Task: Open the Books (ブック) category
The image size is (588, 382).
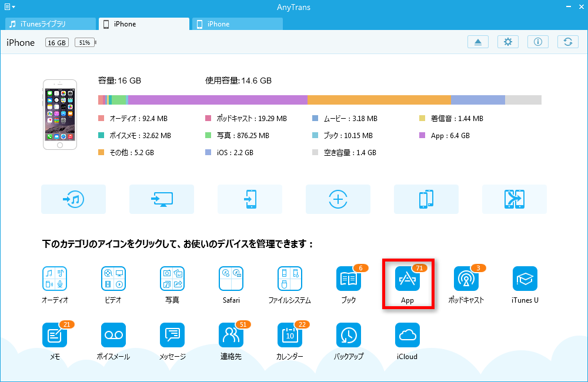Action: click(x=348, y=279)
